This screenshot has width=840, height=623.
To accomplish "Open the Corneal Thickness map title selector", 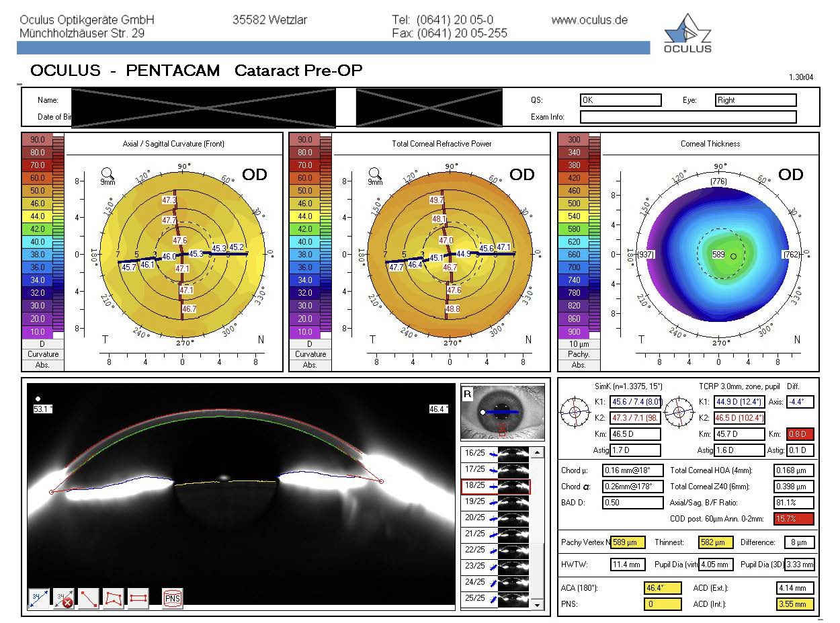I will point(710,144).
